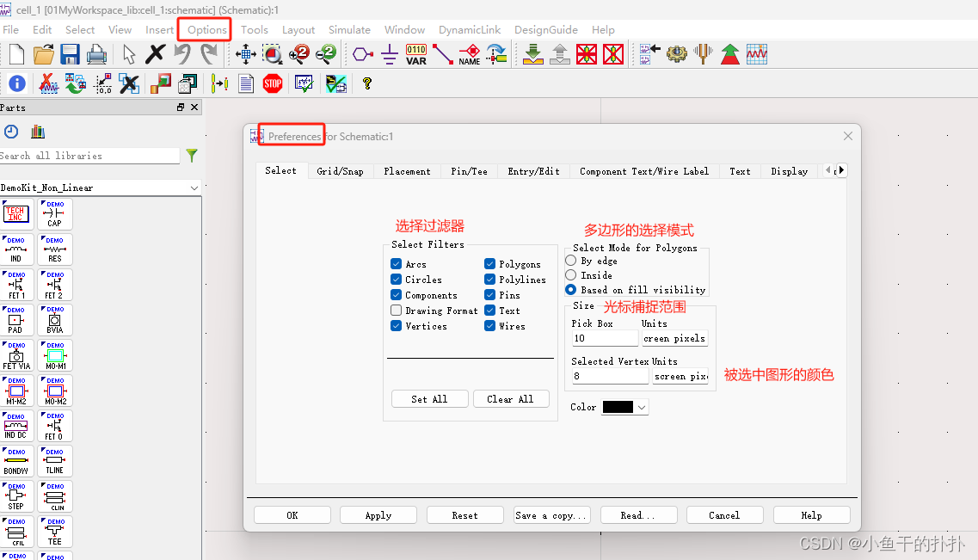This screenshot has width=978, height=560.
Task: Open the selected vertex Color picker
Action: pos(624,407)
